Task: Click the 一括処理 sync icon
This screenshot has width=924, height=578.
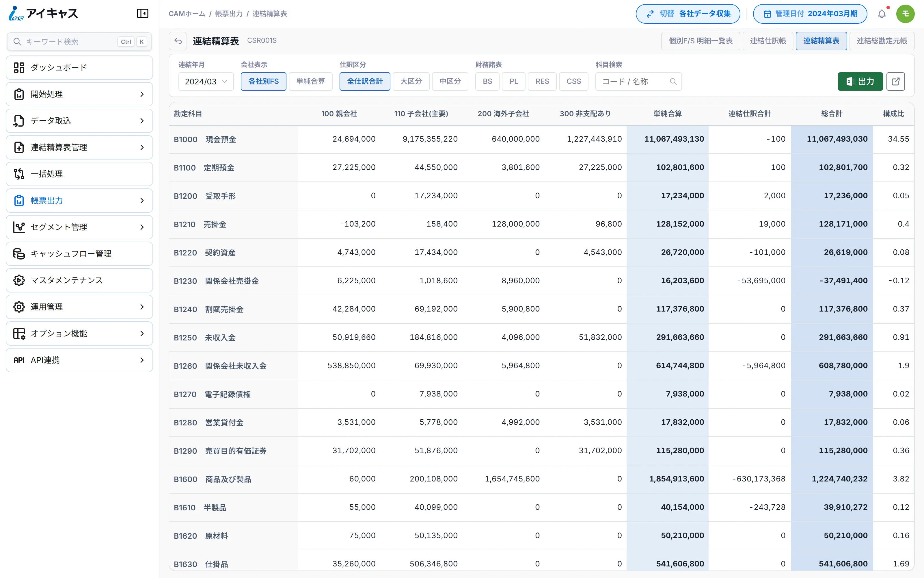Action: point(19,174)
